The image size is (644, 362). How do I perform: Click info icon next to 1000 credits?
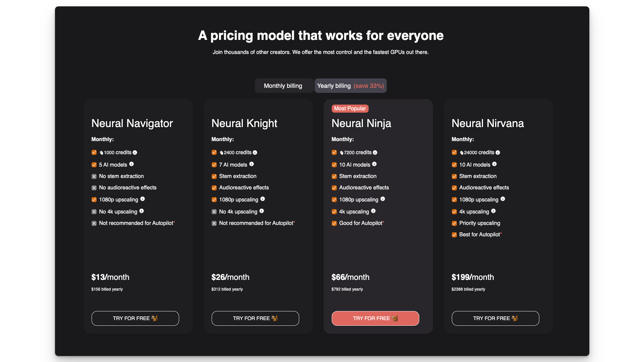coord(135,153)
